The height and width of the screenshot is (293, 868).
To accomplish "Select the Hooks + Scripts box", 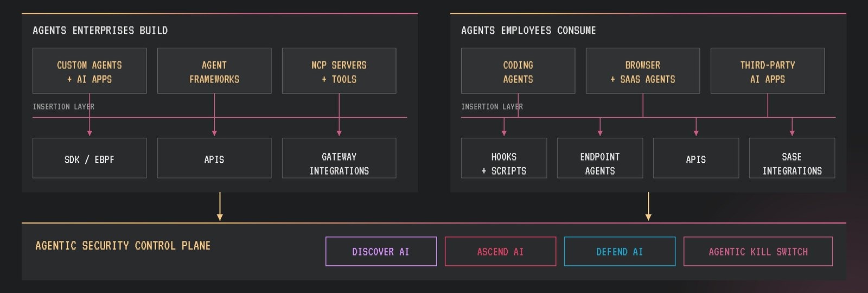I will point(504,158).
